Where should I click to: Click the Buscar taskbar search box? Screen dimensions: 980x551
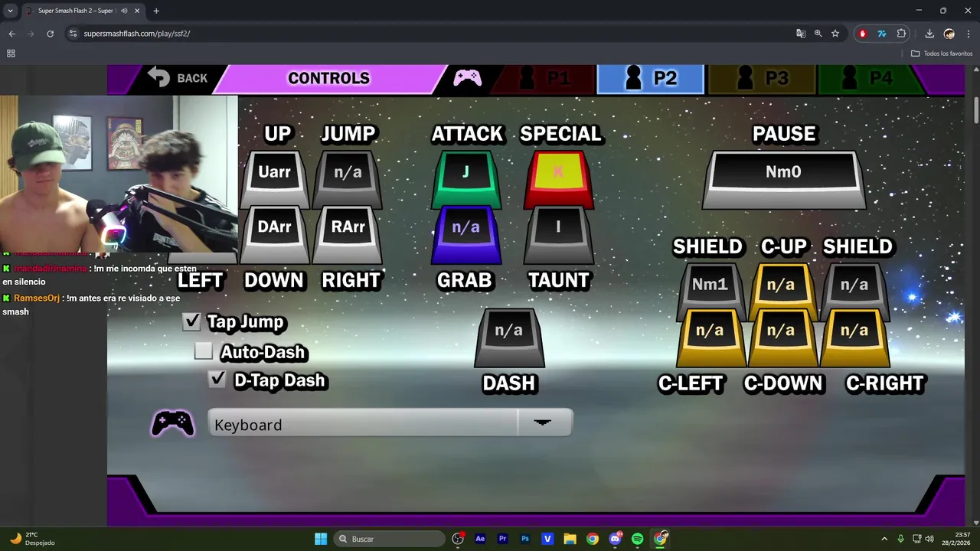pos(390,539)
